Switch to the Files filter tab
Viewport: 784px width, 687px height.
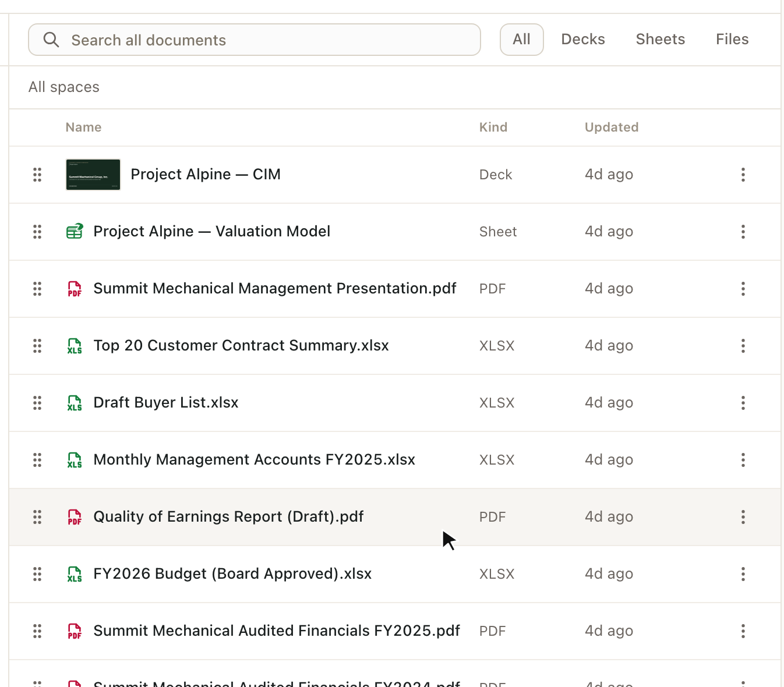(732, 40)
